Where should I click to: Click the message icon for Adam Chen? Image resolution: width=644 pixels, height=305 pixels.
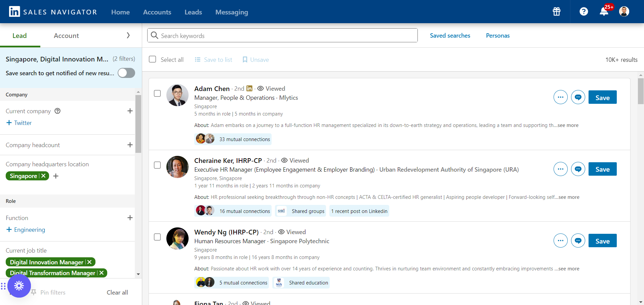[578, 97]
